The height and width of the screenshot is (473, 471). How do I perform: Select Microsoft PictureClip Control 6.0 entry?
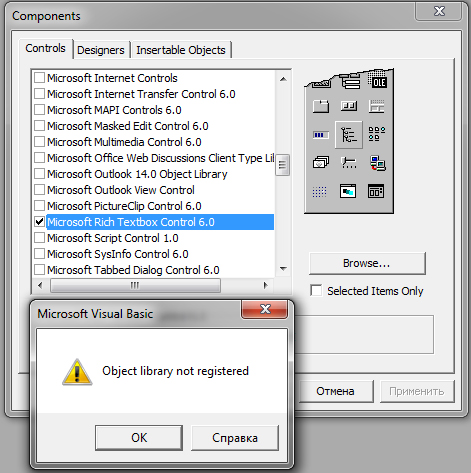[x=124, y=206]
